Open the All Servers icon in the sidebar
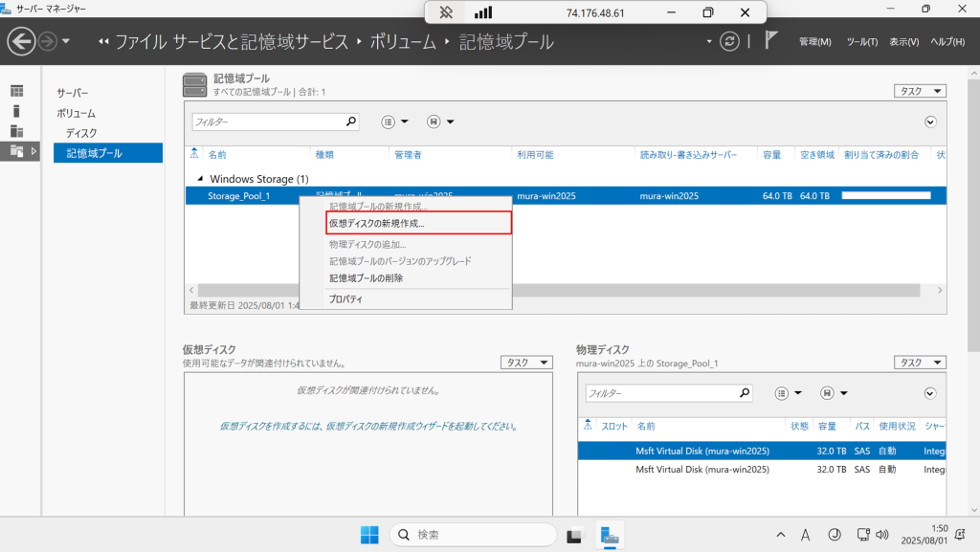Screen dimensions: 980x552 pyautogui.click(x=17, y=131)
